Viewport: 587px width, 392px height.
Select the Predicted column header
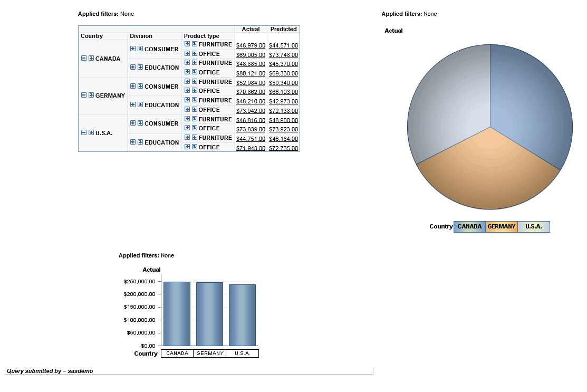[283, 29]
